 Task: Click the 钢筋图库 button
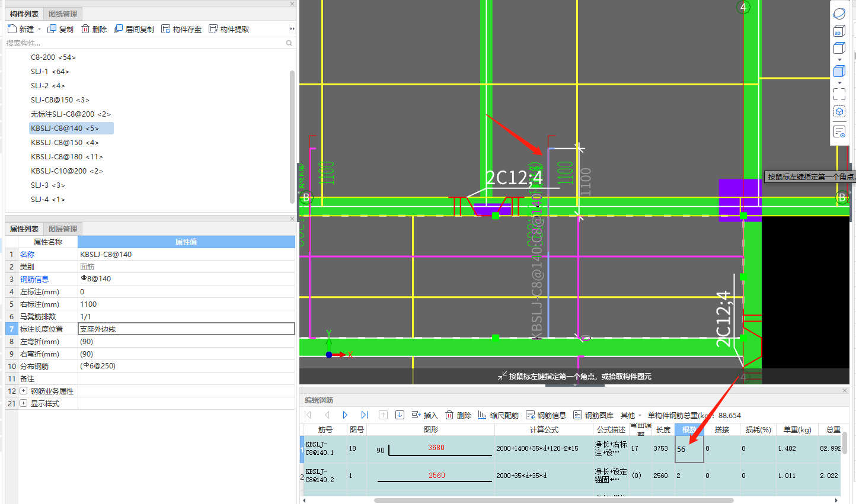pyautogui.click(x=593, y=415)
